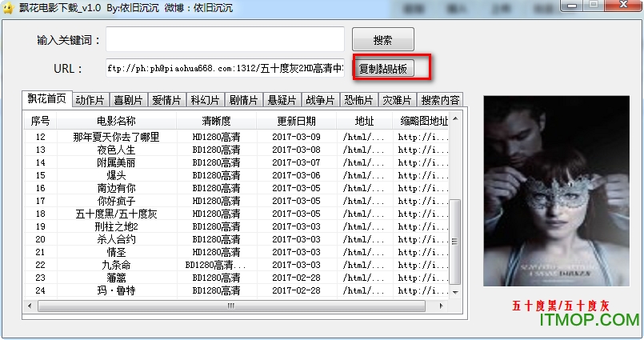644x340 pixels.
Task: Click the keyword input field
Action: (x=225, y=39)
